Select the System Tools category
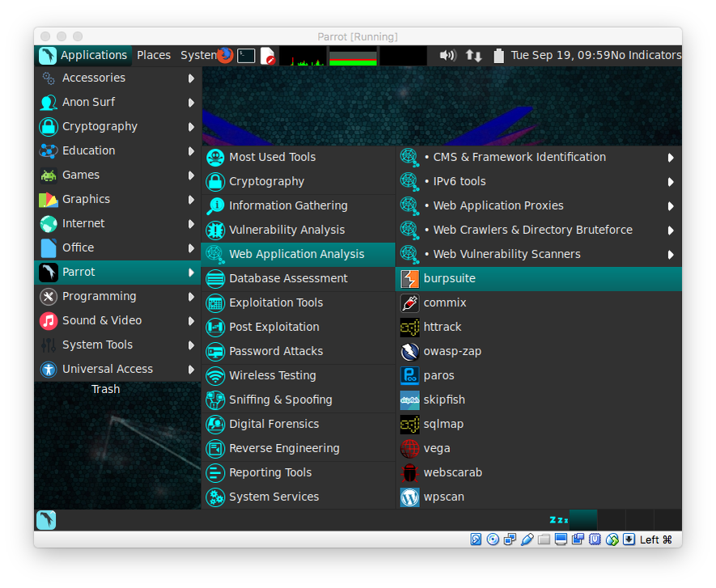The width and height of the screenshot is (716, 588). [x=117, y=345]
